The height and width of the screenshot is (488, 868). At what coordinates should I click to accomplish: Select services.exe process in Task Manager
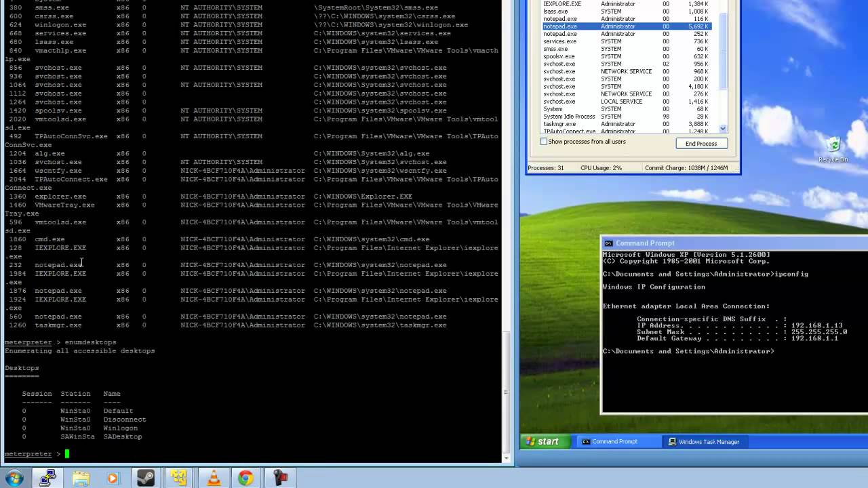pos(626,41)
